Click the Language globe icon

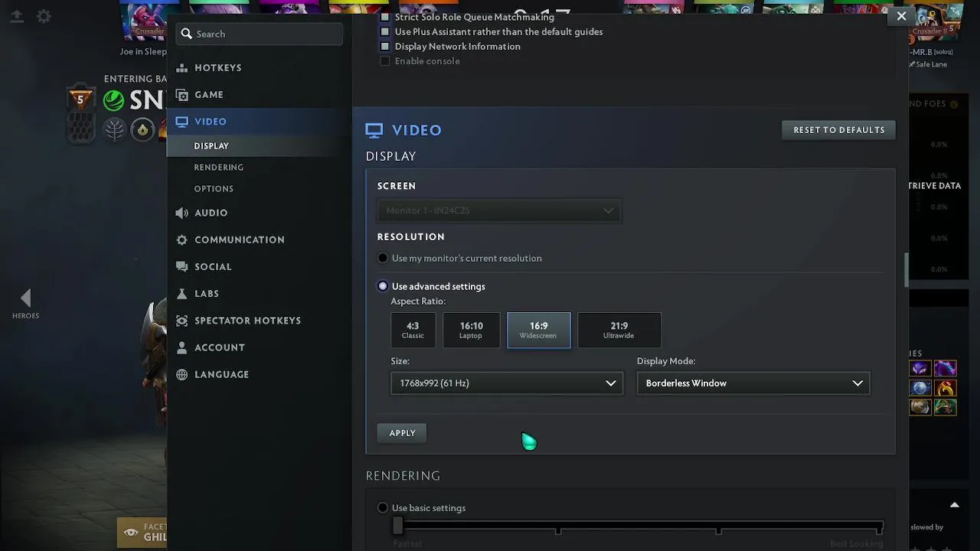(x=181, y=374)
